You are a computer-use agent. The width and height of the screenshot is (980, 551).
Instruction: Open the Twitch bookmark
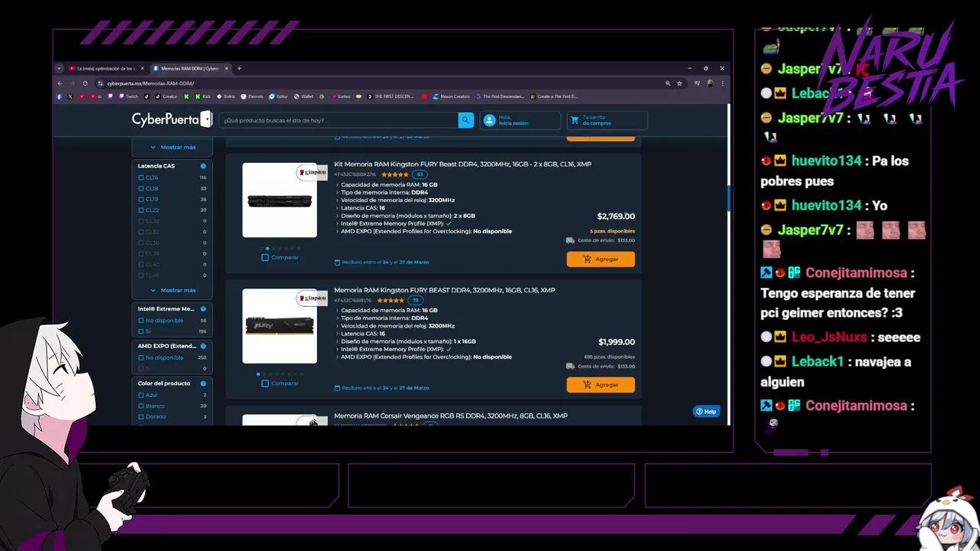point(129,96)
